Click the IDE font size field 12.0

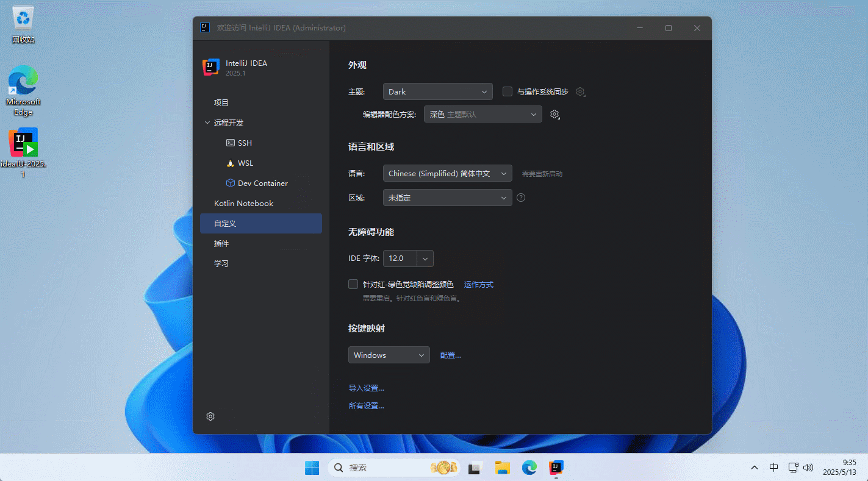(400, 258)
